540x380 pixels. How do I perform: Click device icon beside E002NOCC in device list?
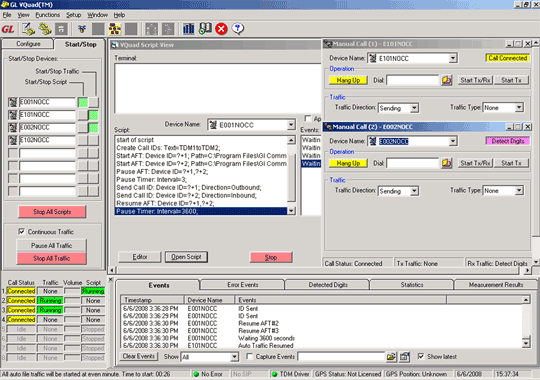click(x=13, y=127)
